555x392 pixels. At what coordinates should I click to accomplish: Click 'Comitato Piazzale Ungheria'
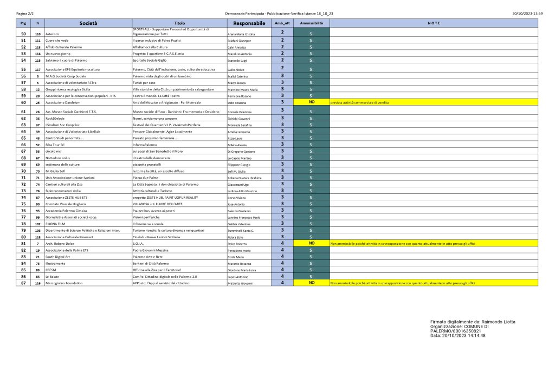point(88,204)
